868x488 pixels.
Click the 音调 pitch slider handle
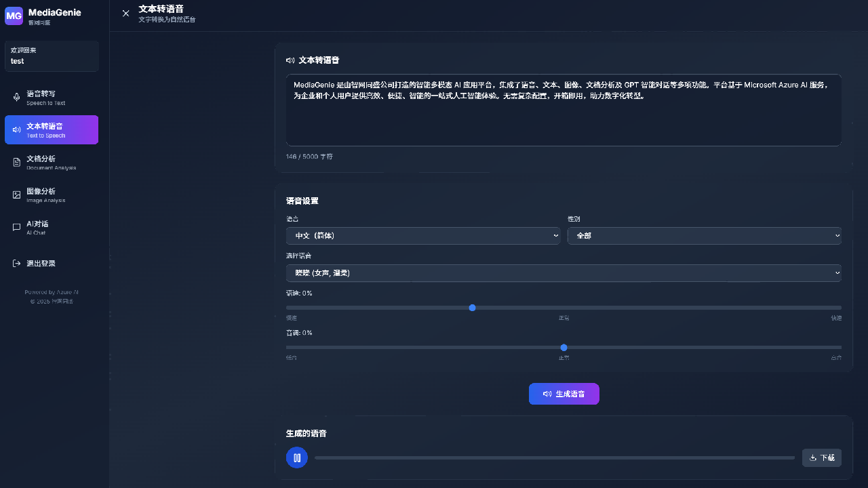pos(564,348)
